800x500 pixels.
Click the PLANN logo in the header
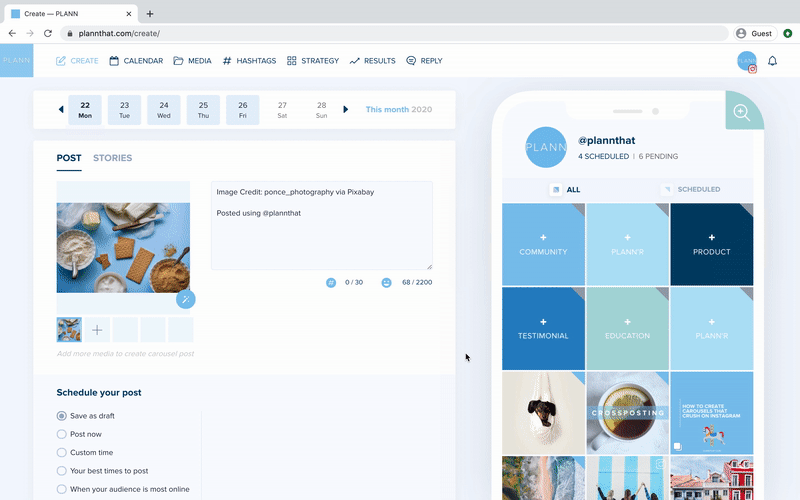pyautogui.click(x=16, y=60)
